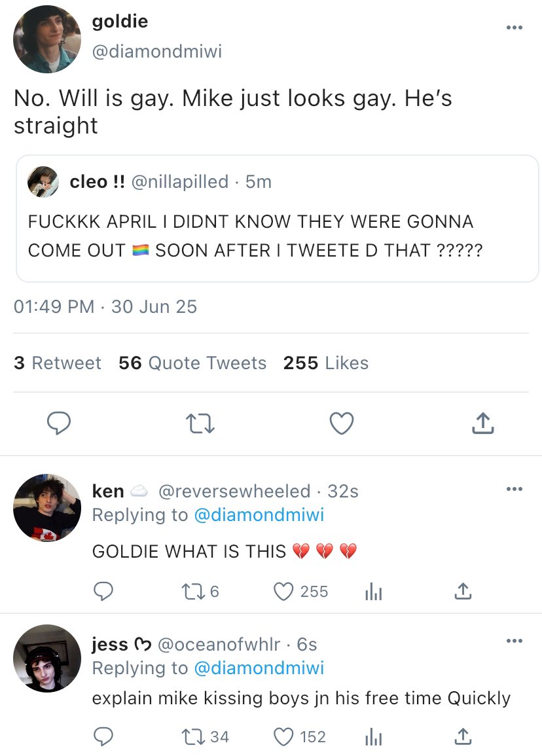Like ken's reply
Viewport: 542px width, 756px height.
pos(283,592)
